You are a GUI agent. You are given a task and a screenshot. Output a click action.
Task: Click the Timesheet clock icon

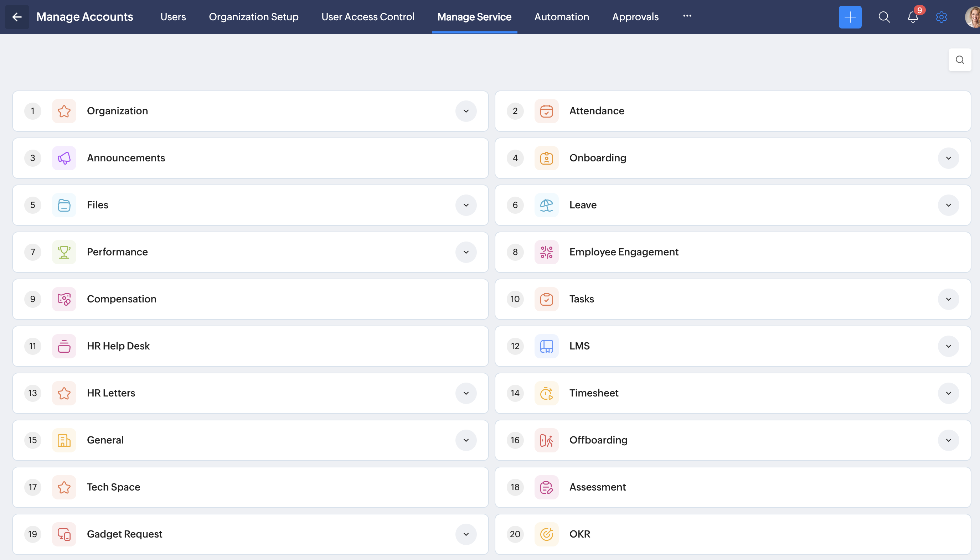tap(546, 393)
